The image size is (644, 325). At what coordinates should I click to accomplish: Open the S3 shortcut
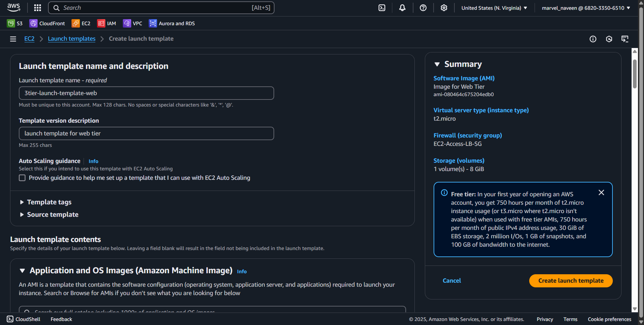(x=15, y=23)
